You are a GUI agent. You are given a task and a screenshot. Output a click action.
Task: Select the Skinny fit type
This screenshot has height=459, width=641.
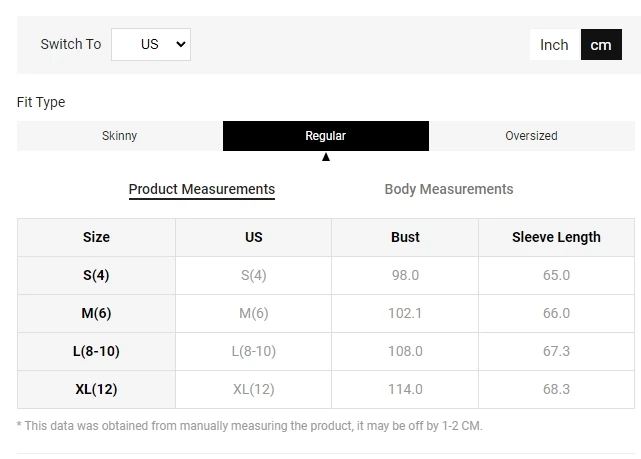120,136
